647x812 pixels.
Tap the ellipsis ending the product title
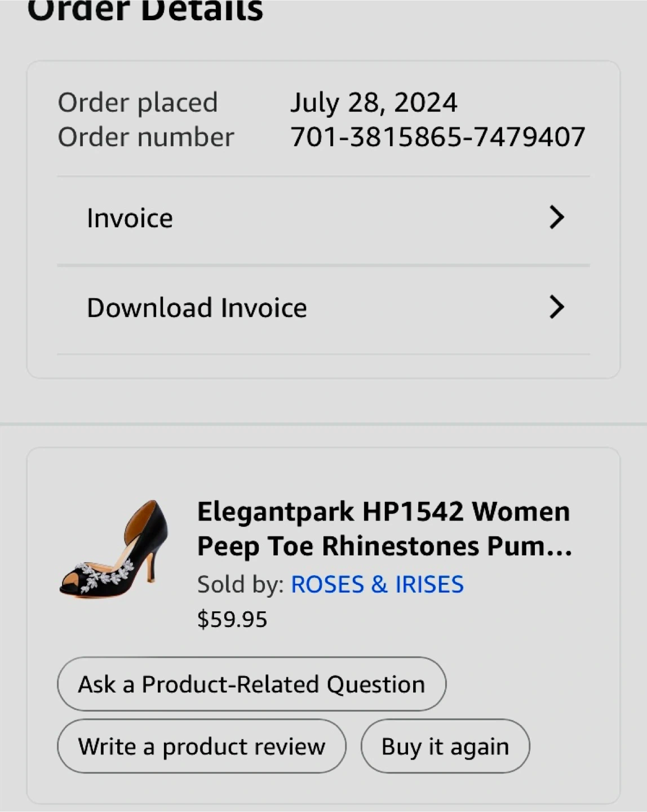(559, 547)
